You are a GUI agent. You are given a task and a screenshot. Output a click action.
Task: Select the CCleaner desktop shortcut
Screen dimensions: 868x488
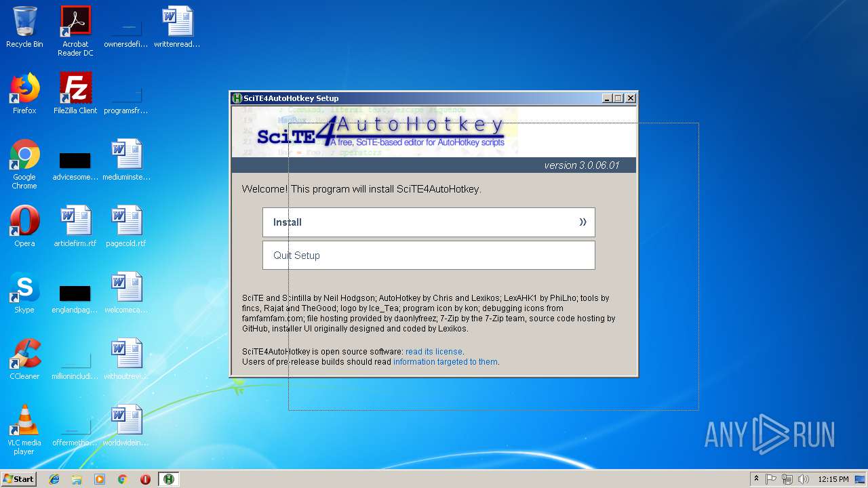pyautogui.click(x=24, y=359)
